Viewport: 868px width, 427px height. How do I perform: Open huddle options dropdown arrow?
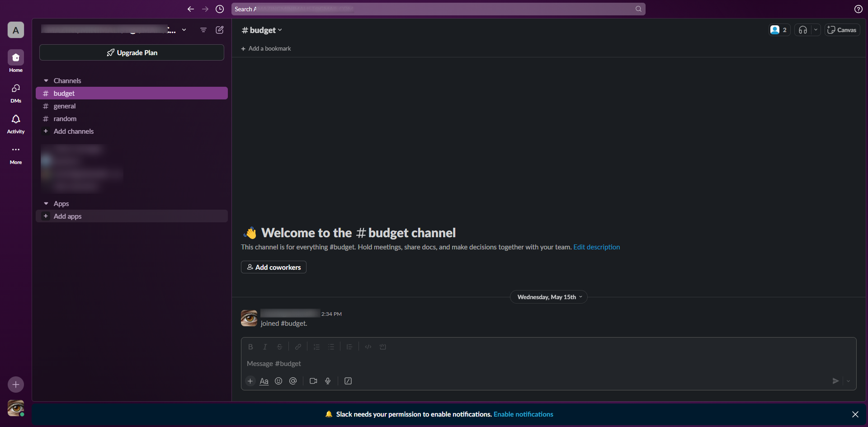click(816, 30)
